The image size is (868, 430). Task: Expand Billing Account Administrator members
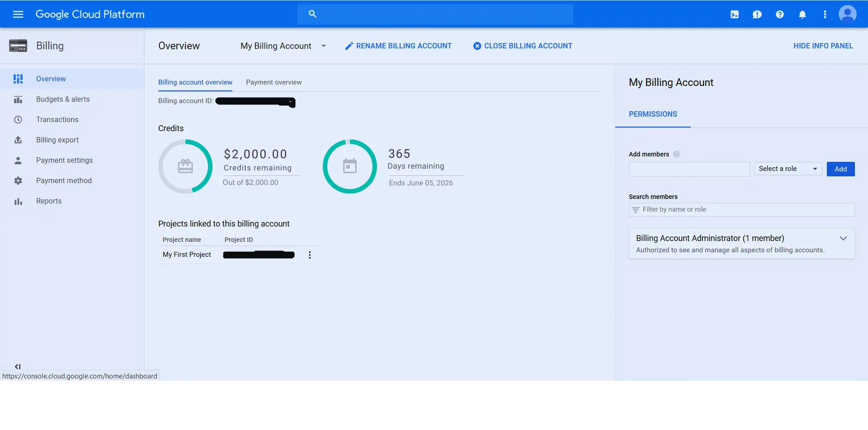(843, 238)
